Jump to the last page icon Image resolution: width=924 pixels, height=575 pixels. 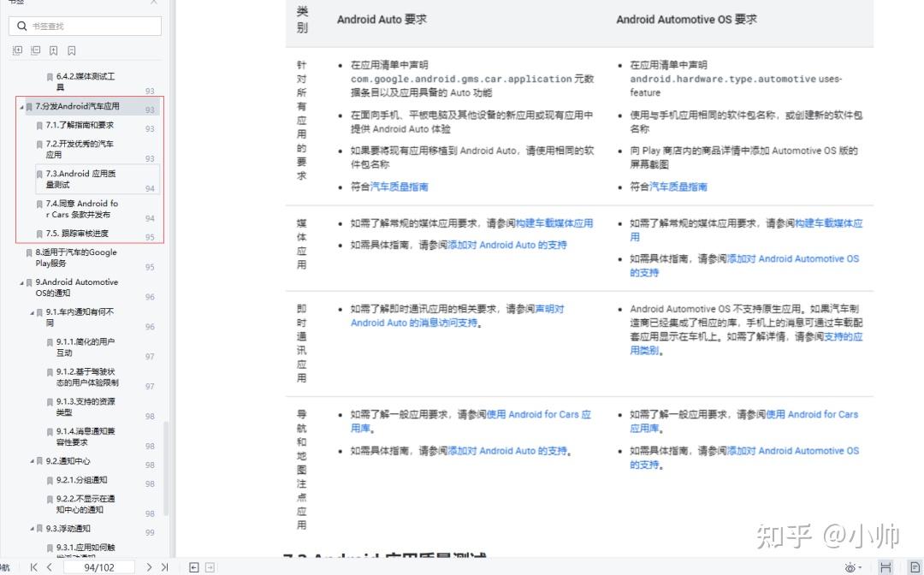164,566
